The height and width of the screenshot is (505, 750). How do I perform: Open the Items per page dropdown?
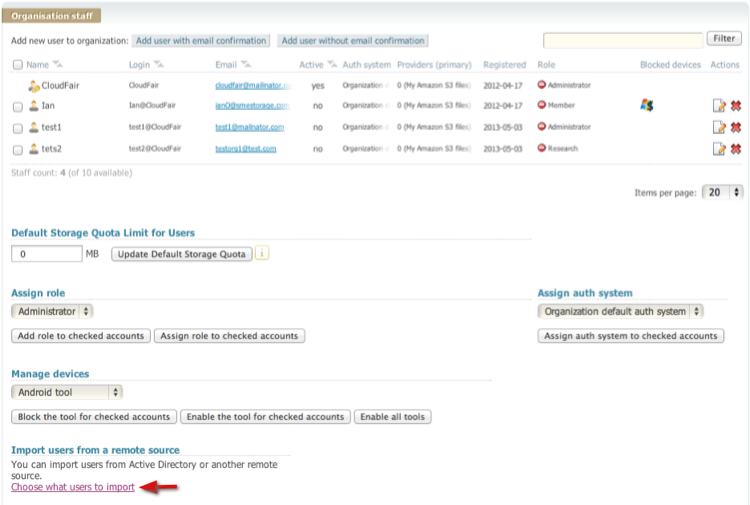[x=722, y=192]
